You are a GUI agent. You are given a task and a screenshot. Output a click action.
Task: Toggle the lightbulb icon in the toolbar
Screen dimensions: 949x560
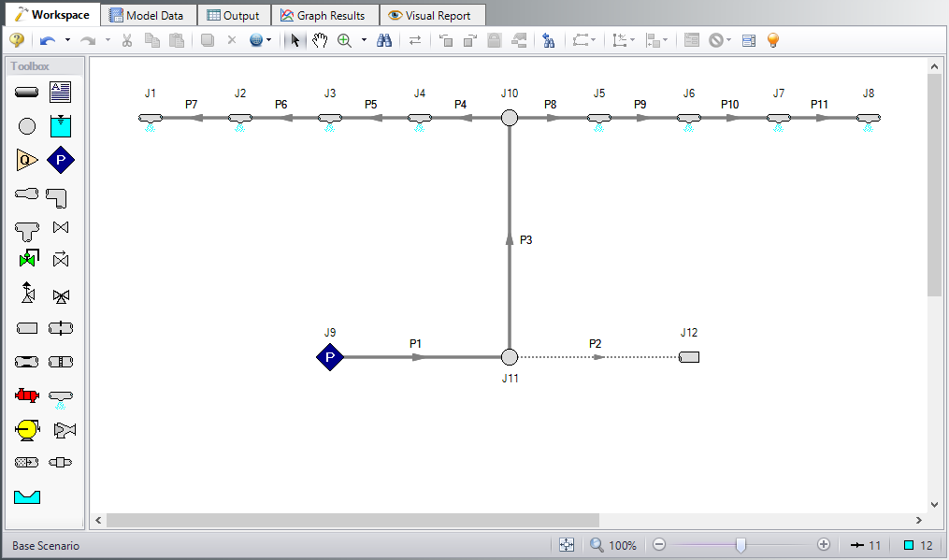(x=772, y=40)
